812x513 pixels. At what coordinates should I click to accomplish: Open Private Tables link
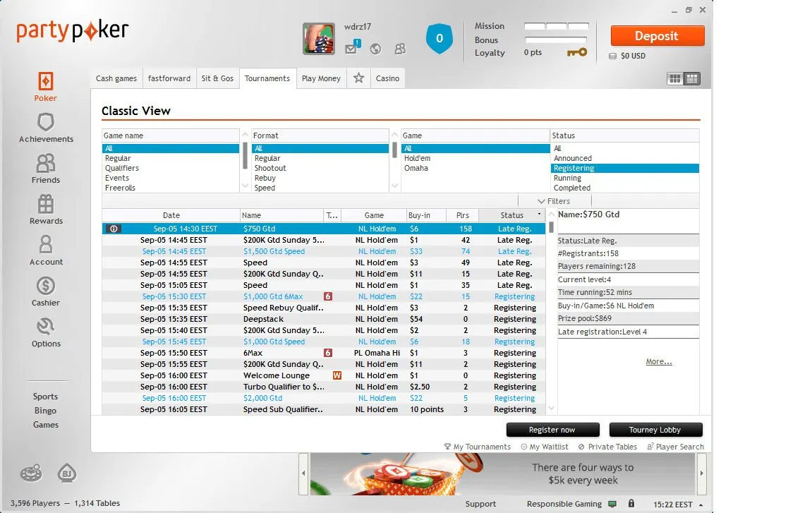(607, 447)
